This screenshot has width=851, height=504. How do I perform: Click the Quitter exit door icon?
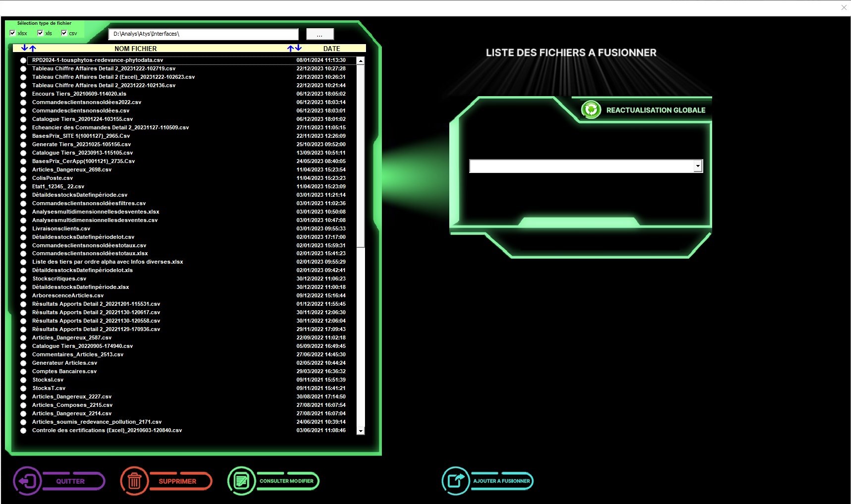point(26,481)
